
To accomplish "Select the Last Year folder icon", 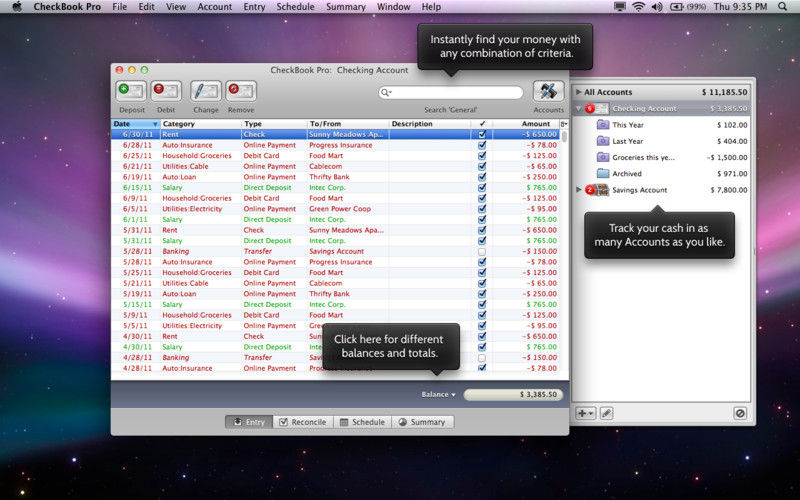I will [603, 141].
